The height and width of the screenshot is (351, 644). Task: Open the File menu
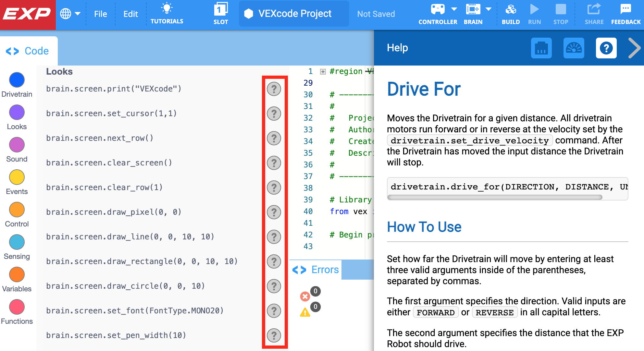tap(101, 14)
